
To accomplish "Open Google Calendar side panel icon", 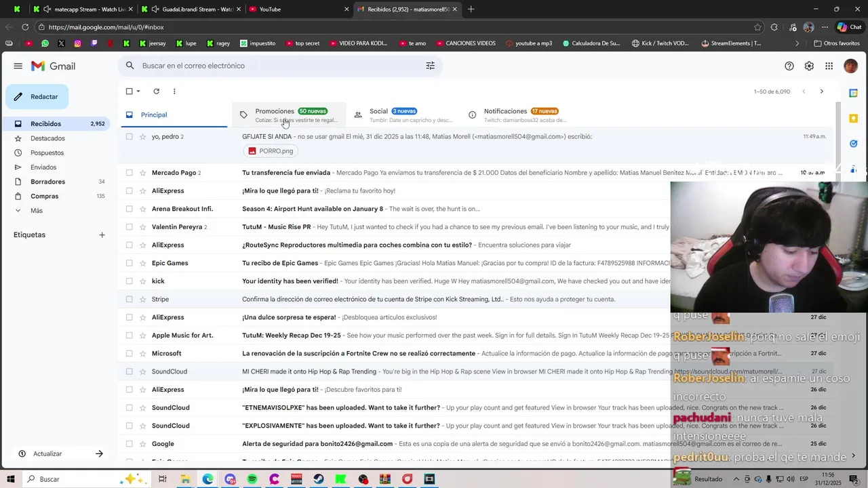I will [854, 93].
